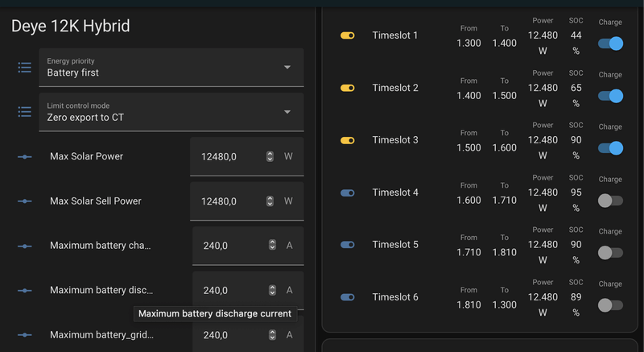Image resolution: width=644 pixels, height=352 pixels.
Task: Click Timeslot 6 From value 1.810
Action: (469, 304)
